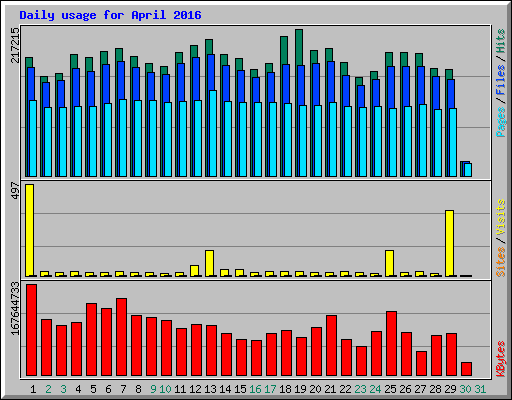Click day 19 on the date axis
The width and height of the screenshot is (512, 400).
tap(300, 389)
